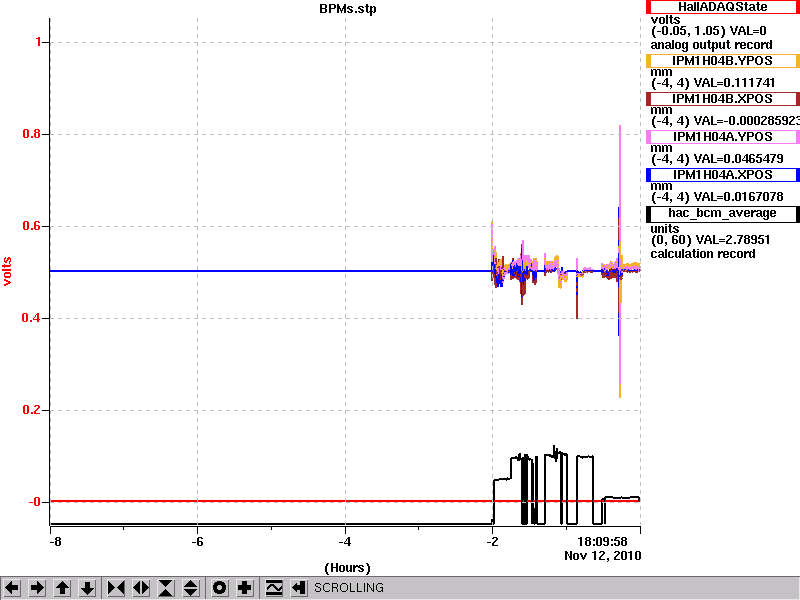Image resolution: width=800 pixels, height=600 pixels.
Task: Click the 'analog output record' description
Action: tap(711, 45)
